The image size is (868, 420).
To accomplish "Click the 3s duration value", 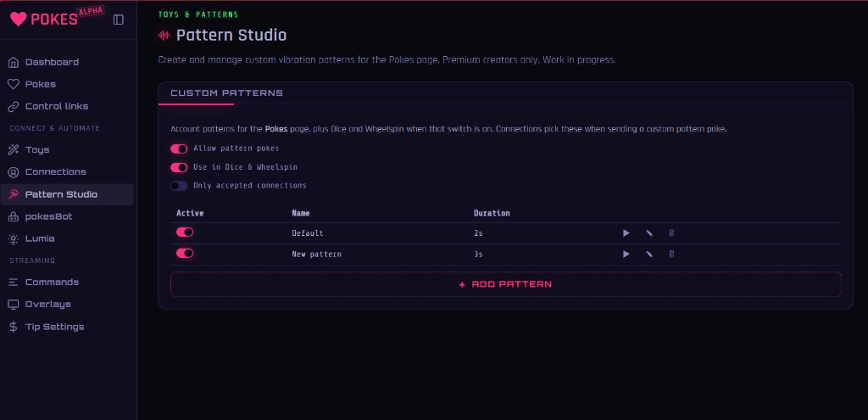I will (x=478, y=255).
